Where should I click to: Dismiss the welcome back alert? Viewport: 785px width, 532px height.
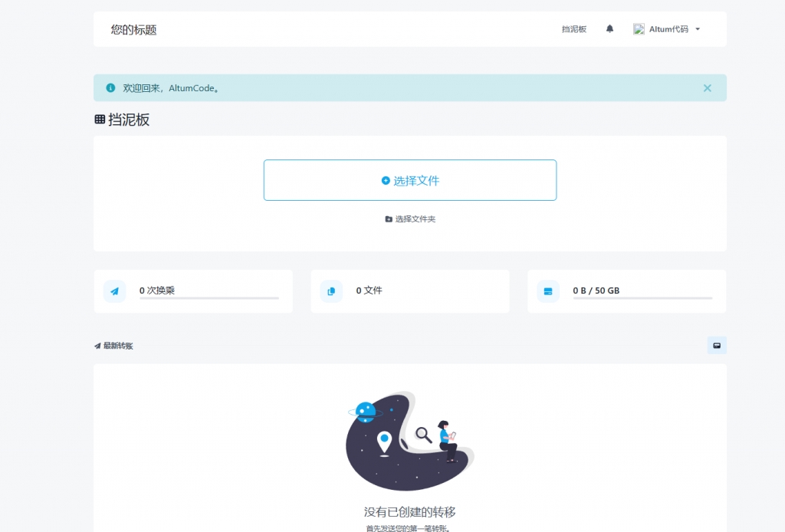click(707, 88)
